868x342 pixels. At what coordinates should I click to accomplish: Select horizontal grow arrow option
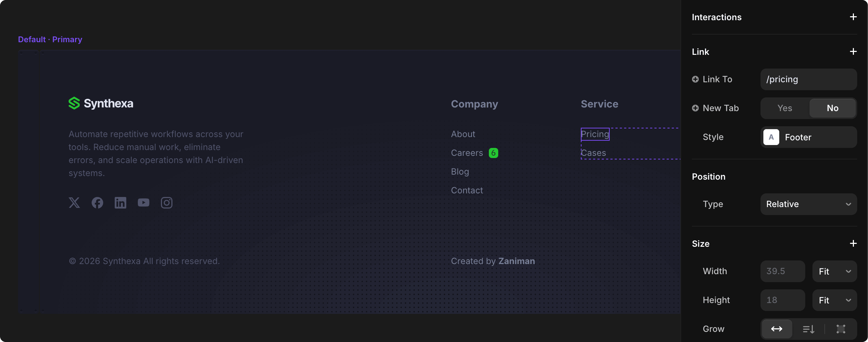click(x=777, y=329)
